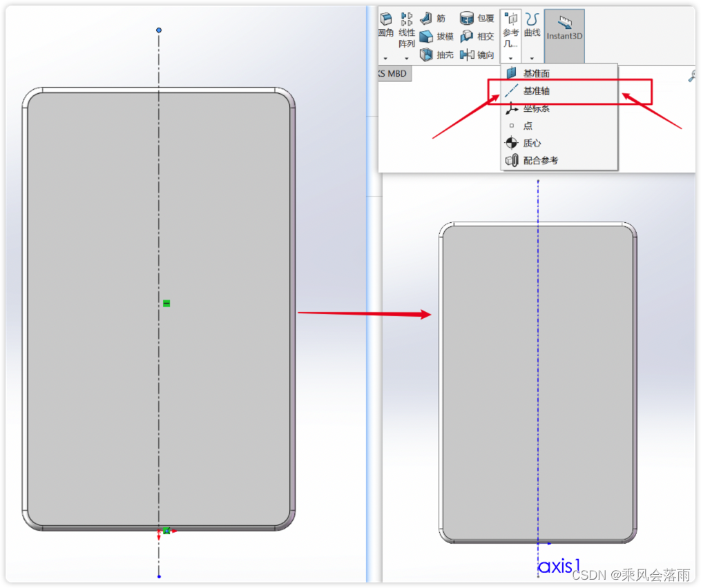701x588 pixels.
Task: Open the Curves (曲线) dropdown arrow
Action: (532, 58)
